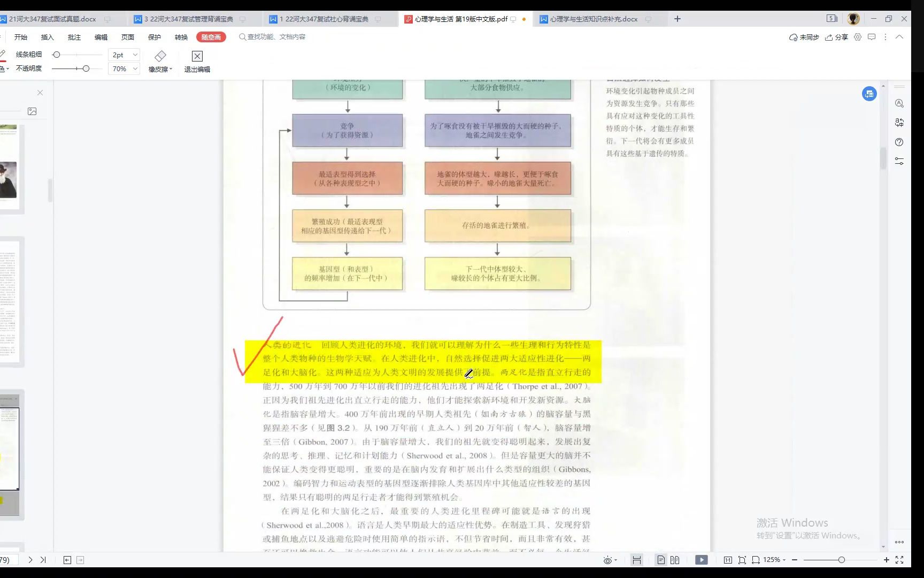This screenshot has width=924, height=578.
Task: Open help icon in right sidebar
Action: coord(899,142)
